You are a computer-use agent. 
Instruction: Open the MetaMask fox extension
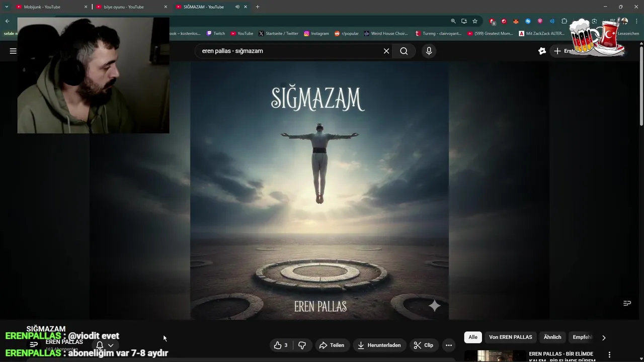pyautogui.click(x=516, y=21)
